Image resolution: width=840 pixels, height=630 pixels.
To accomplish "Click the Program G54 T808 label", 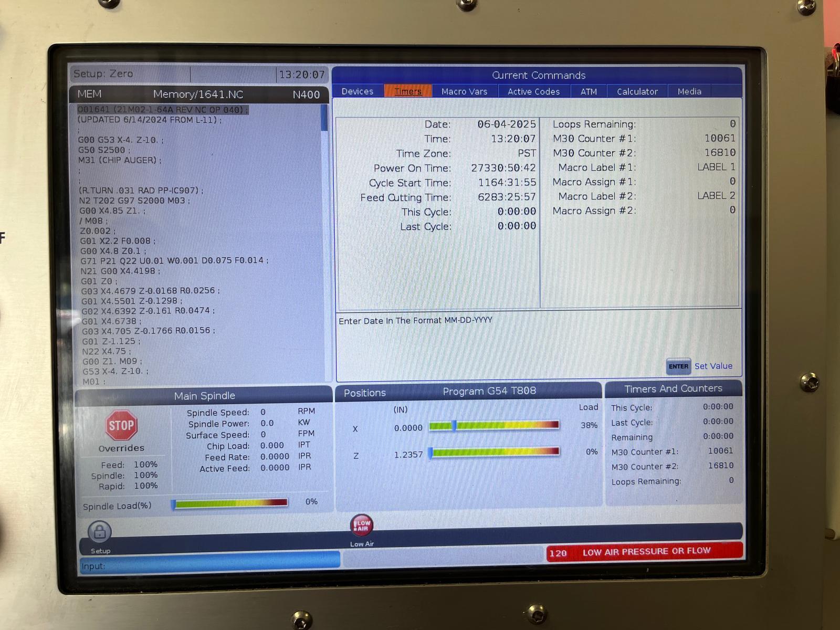I will coord(489,391).
